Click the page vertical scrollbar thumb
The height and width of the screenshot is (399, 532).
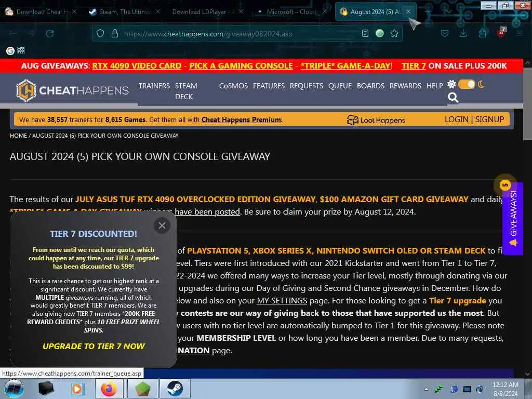point(527,104)
